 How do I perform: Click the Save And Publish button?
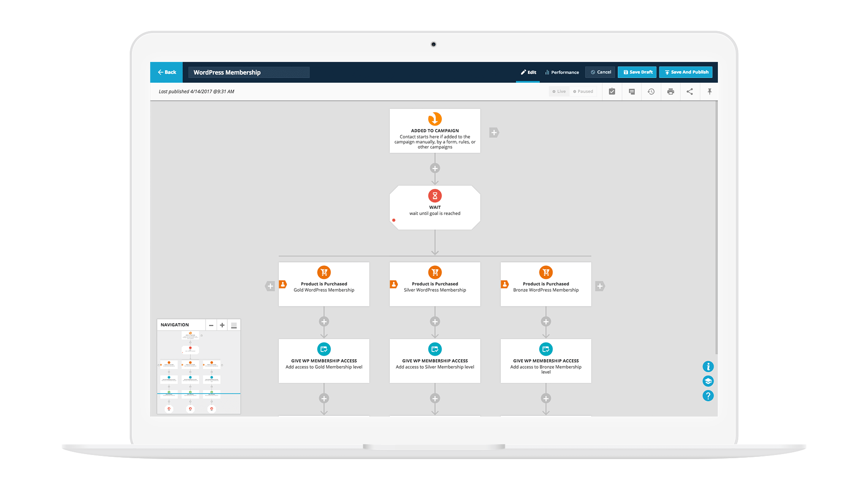[x=686, y=72]
